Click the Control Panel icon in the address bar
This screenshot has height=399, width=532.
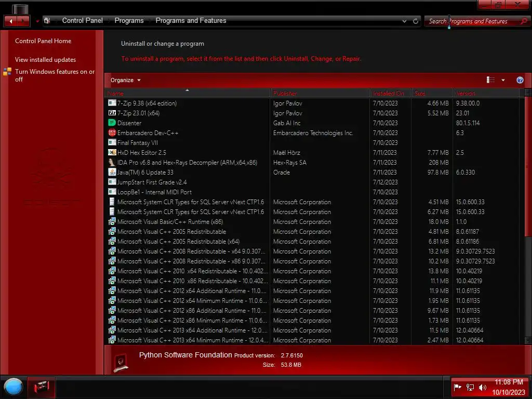click(47, 20)
